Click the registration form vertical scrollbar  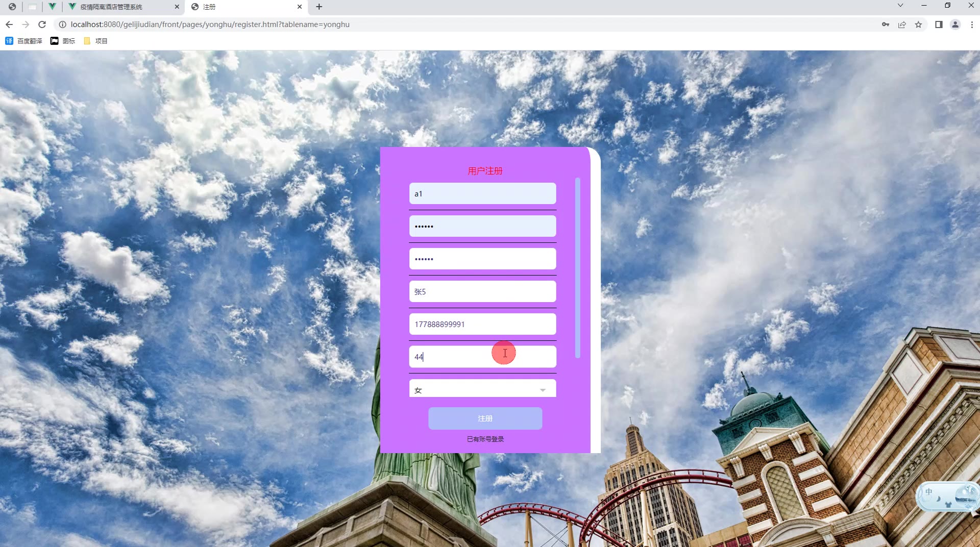(577, 268)
